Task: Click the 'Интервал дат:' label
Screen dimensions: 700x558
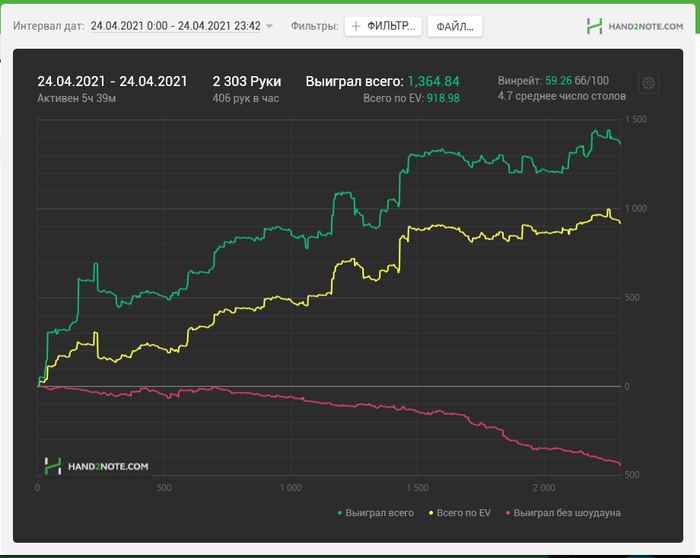Action: 49,26
